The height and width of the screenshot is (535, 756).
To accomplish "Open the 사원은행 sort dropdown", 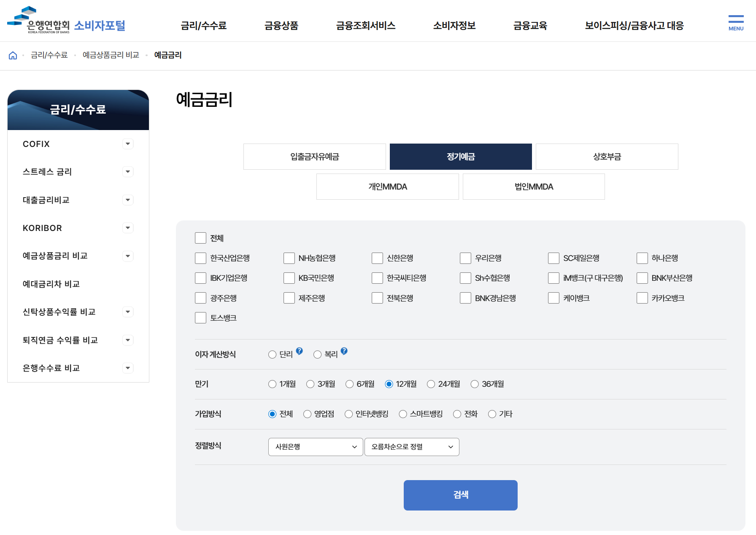I will (316, 447).
